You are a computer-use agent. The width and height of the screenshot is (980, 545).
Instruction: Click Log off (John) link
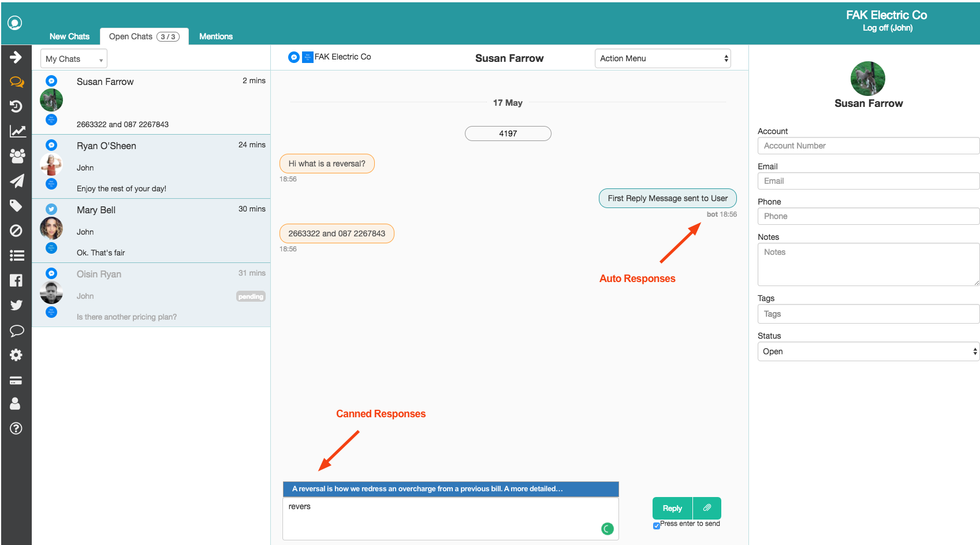888,28
